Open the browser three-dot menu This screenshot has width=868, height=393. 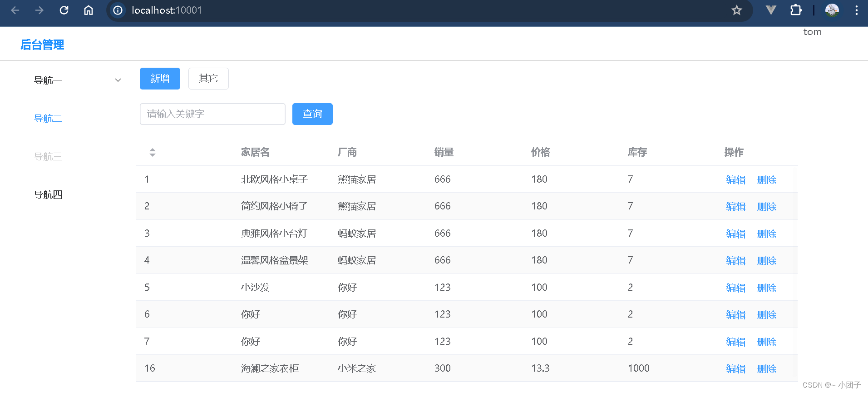click(856, 10)
